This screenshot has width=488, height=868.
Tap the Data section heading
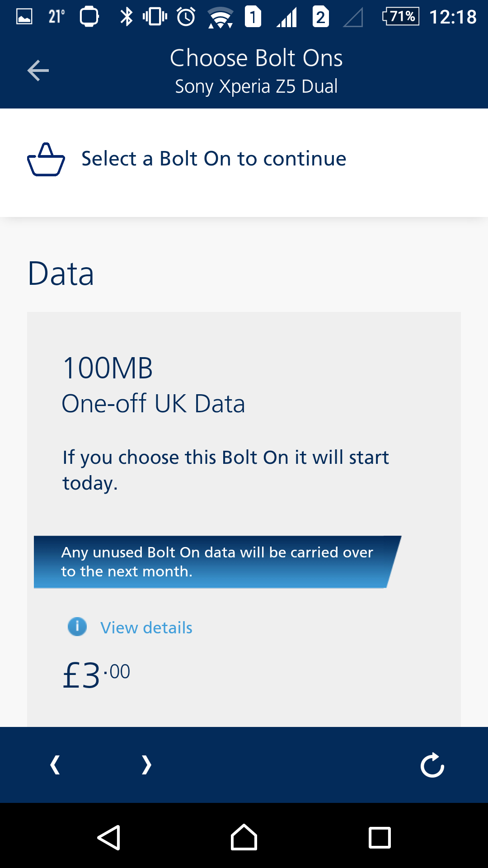click(x=61, y=274)
